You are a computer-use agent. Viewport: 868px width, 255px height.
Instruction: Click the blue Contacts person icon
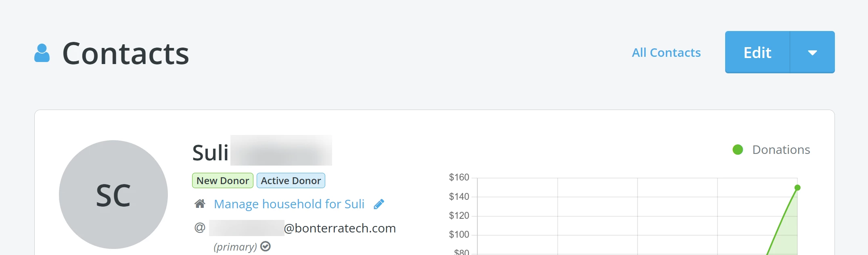click(42, 53)
